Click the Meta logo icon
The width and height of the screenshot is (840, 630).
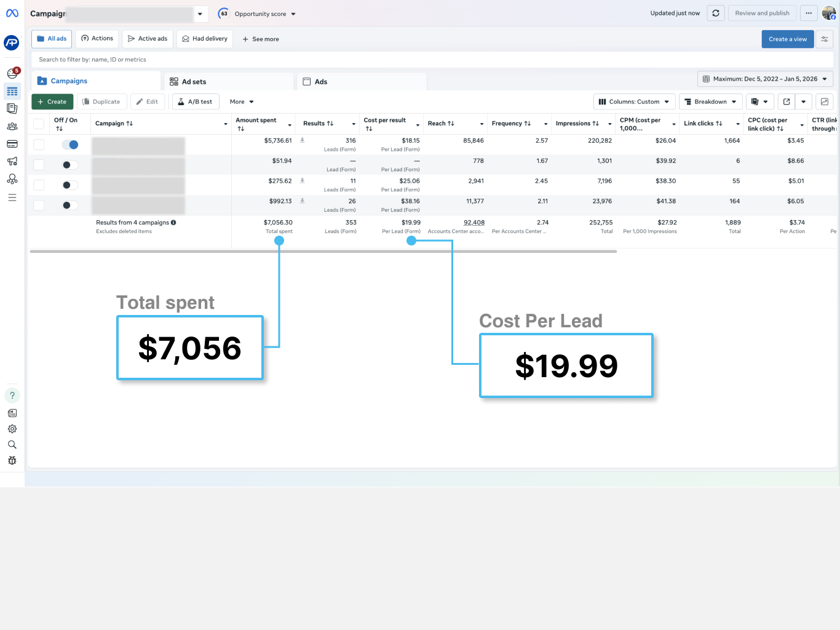(x=12, y=13)
